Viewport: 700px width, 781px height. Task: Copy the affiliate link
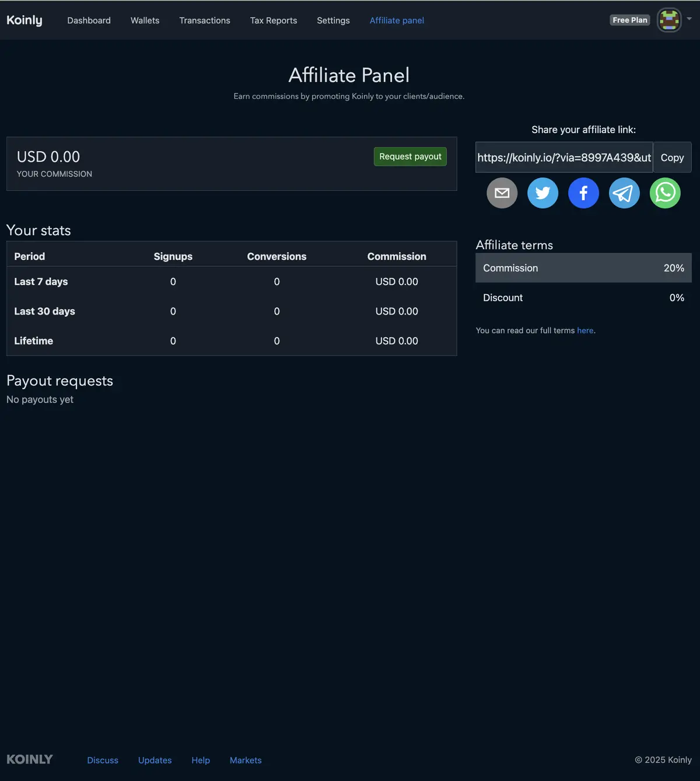672,158
